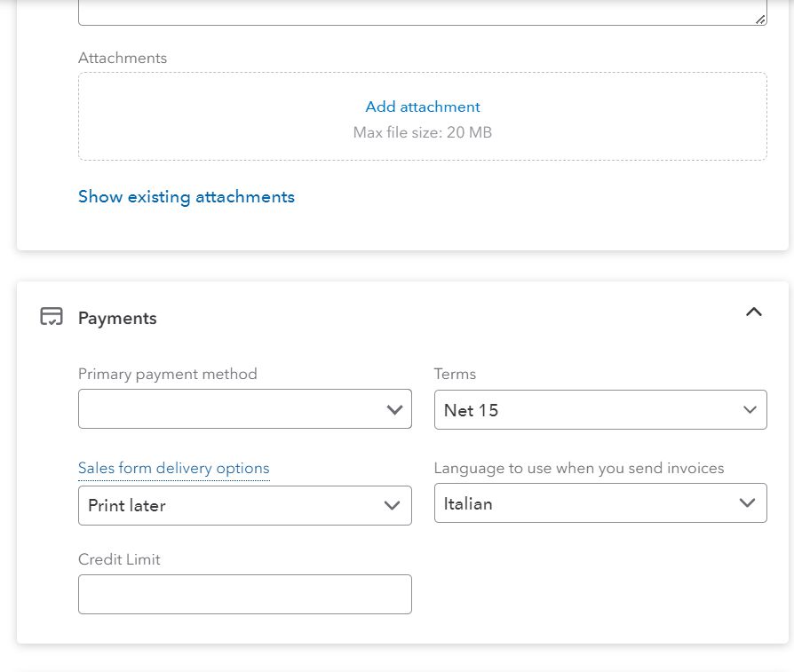The image size is (794, 672).
Task: Open the Terms dropdown showing Net 15
Action: click(x=600, y=410)
